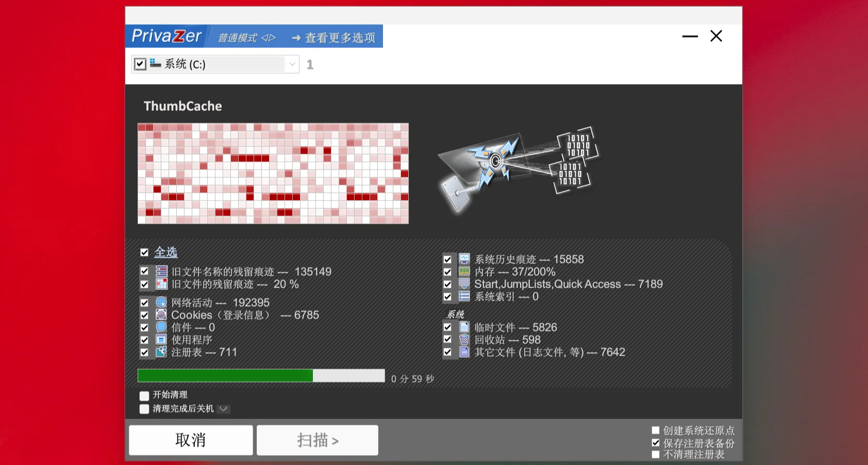868x465 pixels.
Task: Enable 创建系统还原点 checkbox
Action: pos(656,430)
